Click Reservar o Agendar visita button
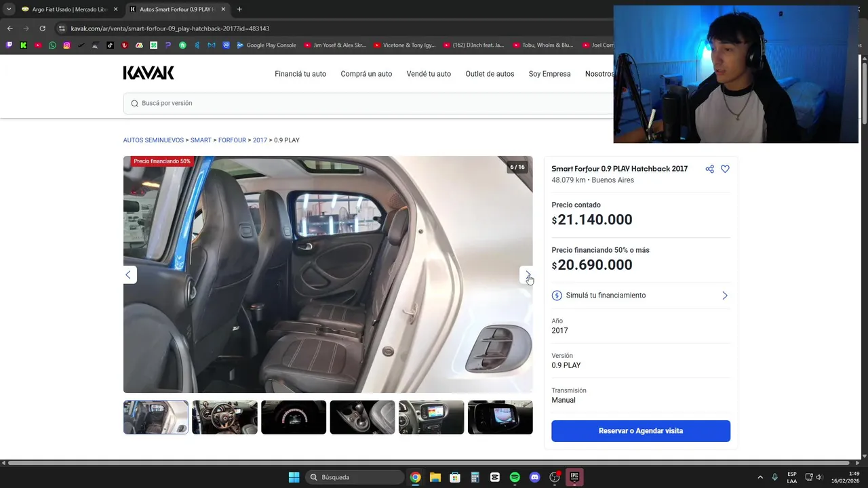The width and height of the screenshot is (868, 488). (x=641, y=431)
